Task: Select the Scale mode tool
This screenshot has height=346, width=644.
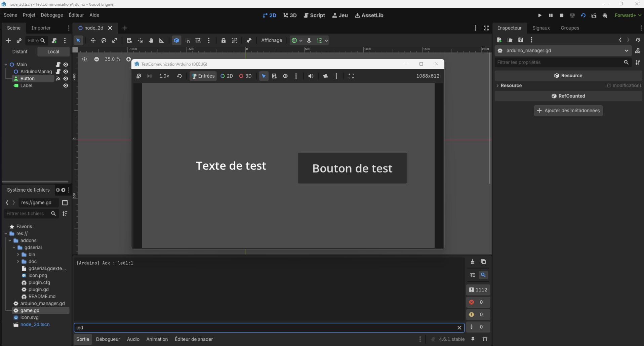Action: click(x=115, y=40)
